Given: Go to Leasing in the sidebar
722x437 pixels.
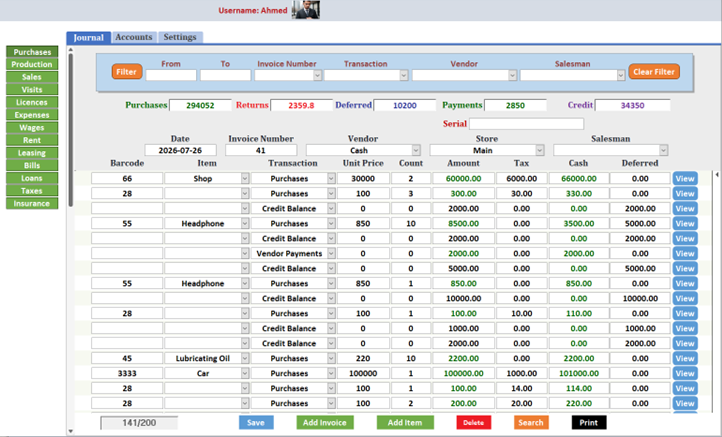Looking at the screenshot, I should (32, 153).
